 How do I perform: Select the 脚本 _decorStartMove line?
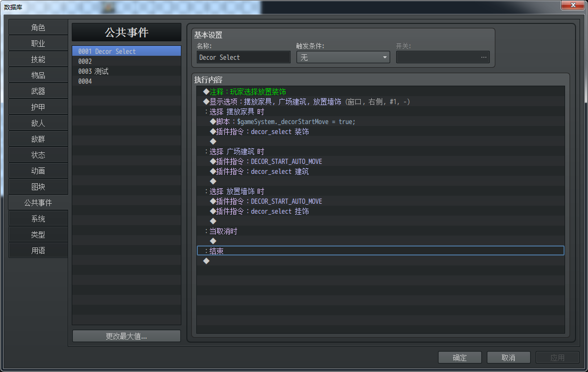[x=381, y=122]
